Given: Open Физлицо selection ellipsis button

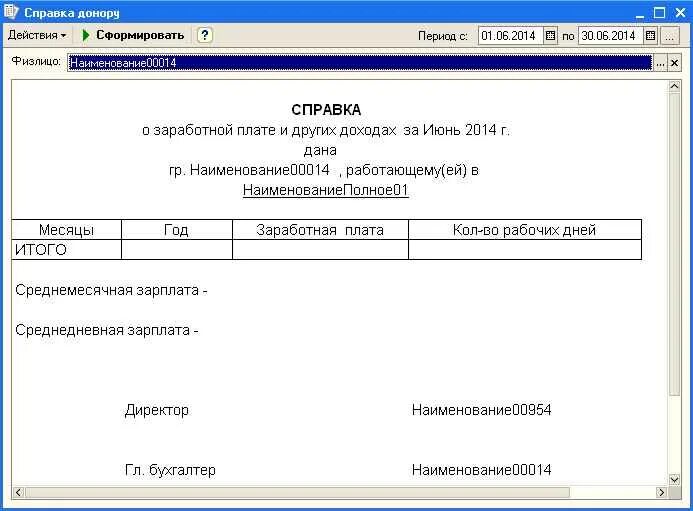Looking at the screenshot, I should tap(660, 63).
